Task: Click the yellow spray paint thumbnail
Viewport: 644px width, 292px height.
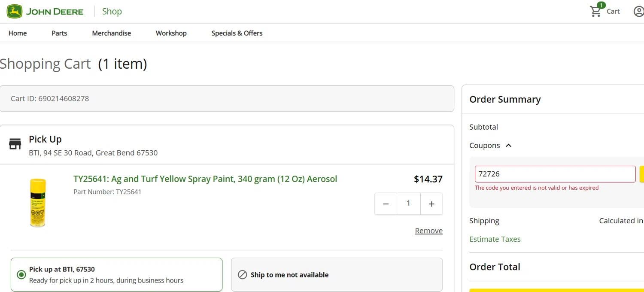Action: coord(38,203)
